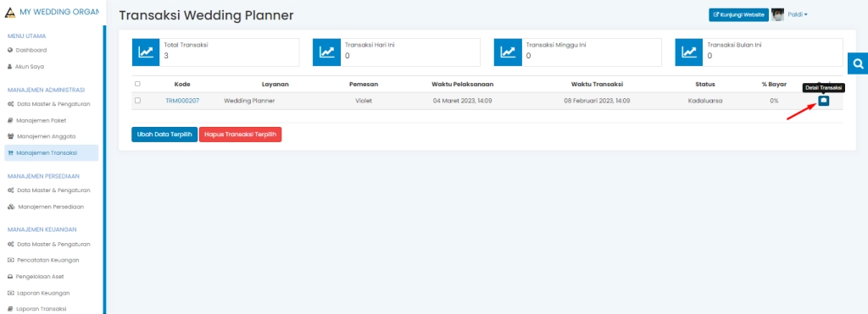Click the Ubah Data Terpilih button

(x=164, y=135)
